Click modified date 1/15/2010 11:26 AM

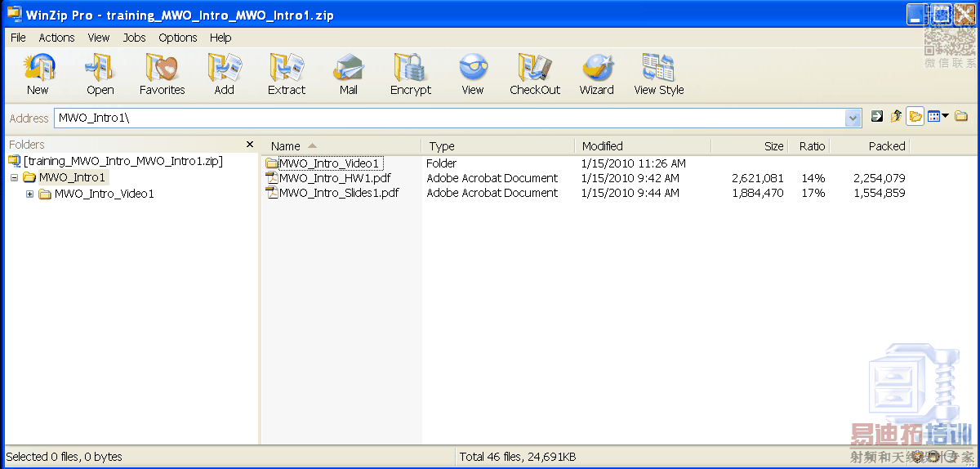[x=633, y=163]
